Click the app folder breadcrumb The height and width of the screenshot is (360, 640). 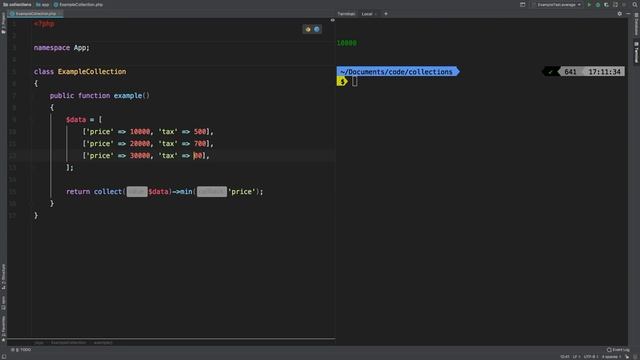42,4
